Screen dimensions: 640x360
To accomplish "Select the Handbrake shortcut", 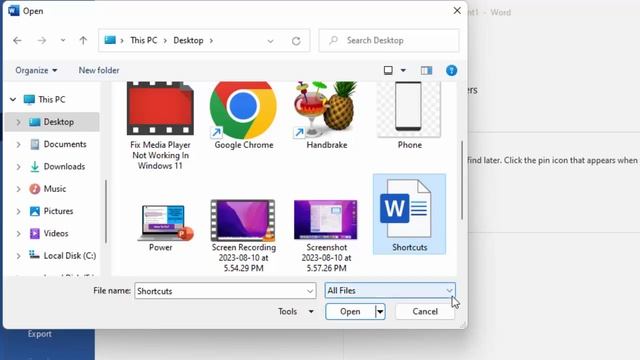I will click(327, 116).
